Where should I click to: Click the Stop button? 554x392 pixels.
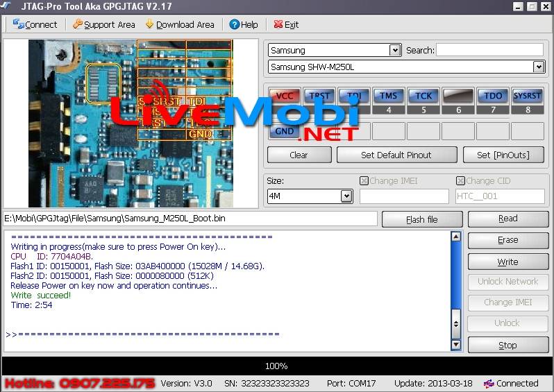[x=508, y=345]
